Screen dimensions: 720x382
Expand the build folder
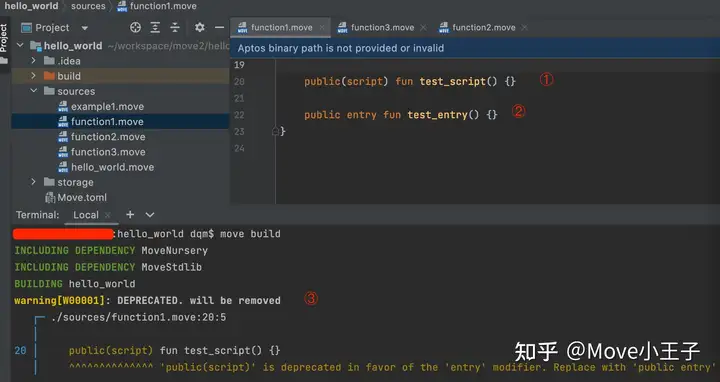pos(33,76)
